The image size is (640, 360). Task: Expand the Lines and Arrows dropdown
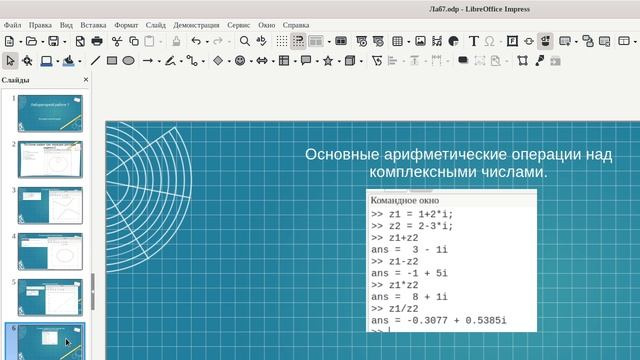pyautogui.click(x=159, y=61)
